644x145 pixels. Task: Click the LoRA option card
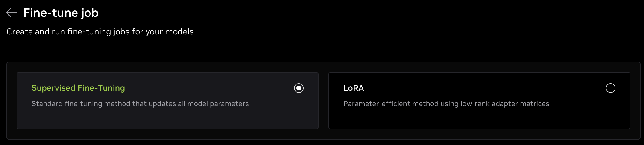coord(479,117)
